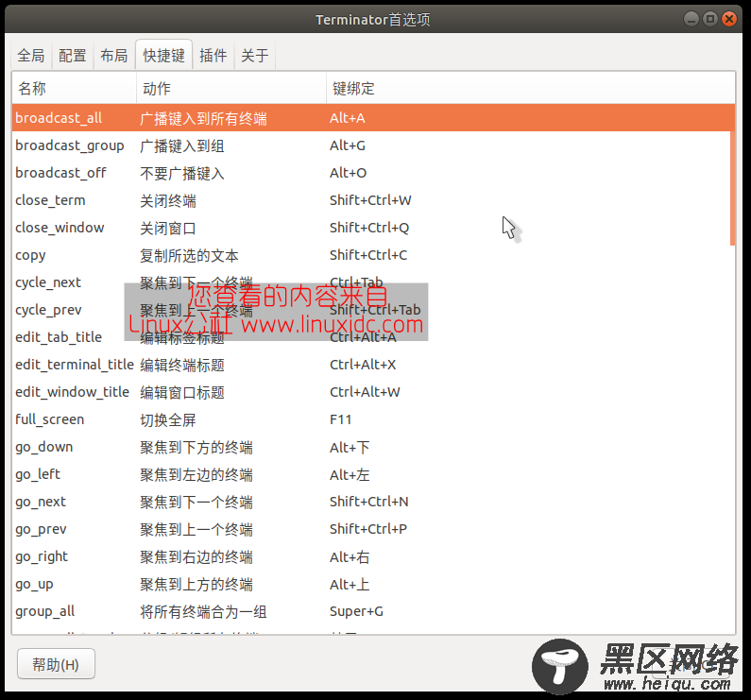Viewport: 751px width, 700px height.
Task: Go to the 插件 tab
Action: pyautogui.click(x=213, y=56)
